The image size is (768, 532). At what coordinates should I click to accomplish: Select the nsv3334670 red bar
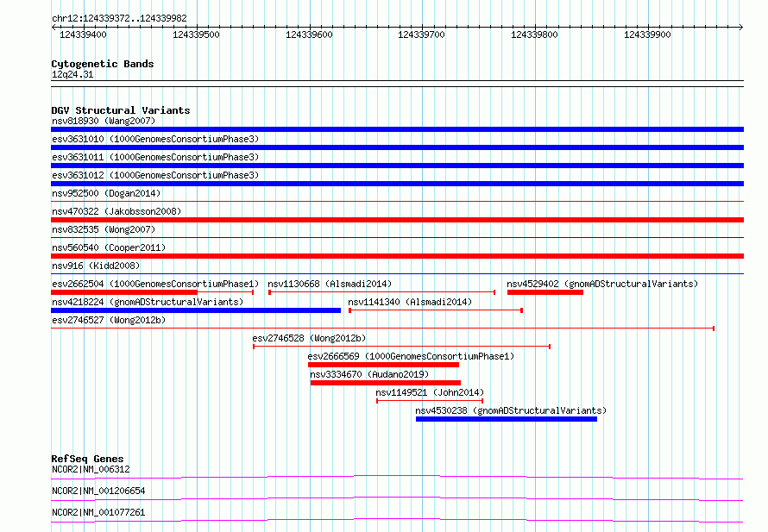tap(386, 383)
